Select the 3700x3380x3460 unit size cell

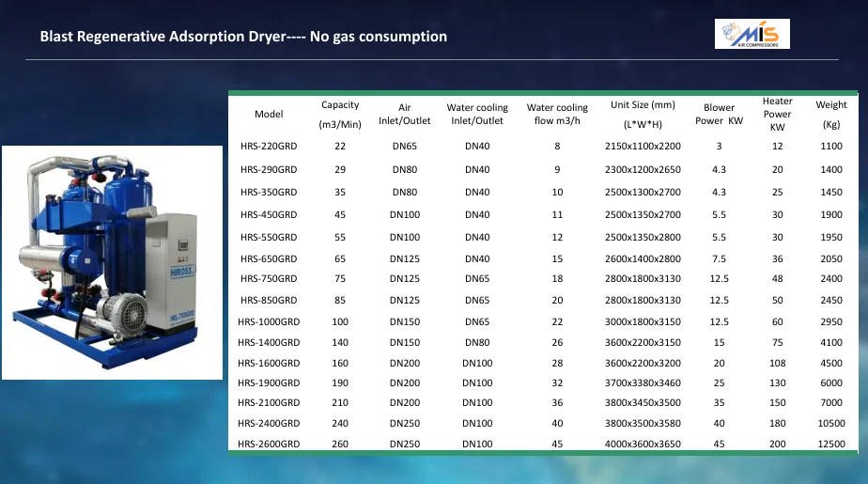(x=643, y=383)
